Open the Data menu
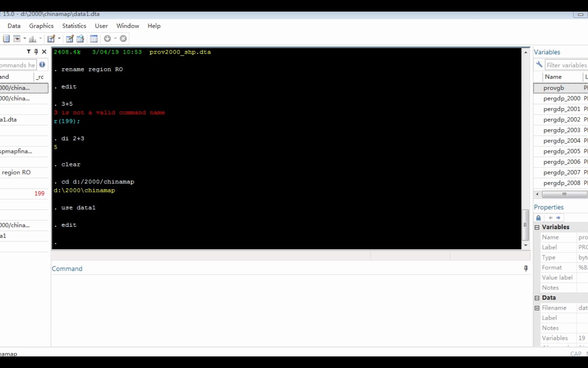Screen dimensions: 588x368 [14, 26]
